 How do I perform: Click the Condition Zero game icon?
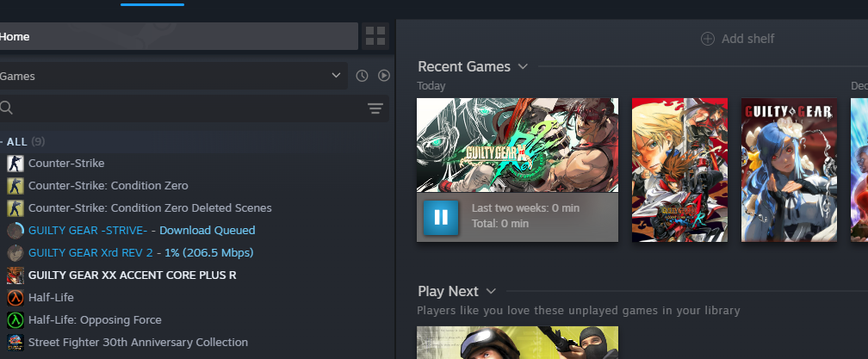[15, 186]
